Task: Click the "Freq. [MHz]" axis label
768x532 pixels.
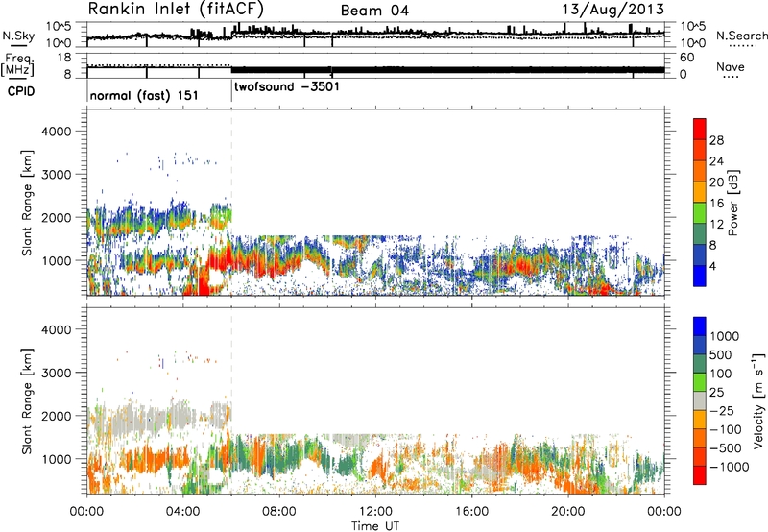Action: point(18,64)
